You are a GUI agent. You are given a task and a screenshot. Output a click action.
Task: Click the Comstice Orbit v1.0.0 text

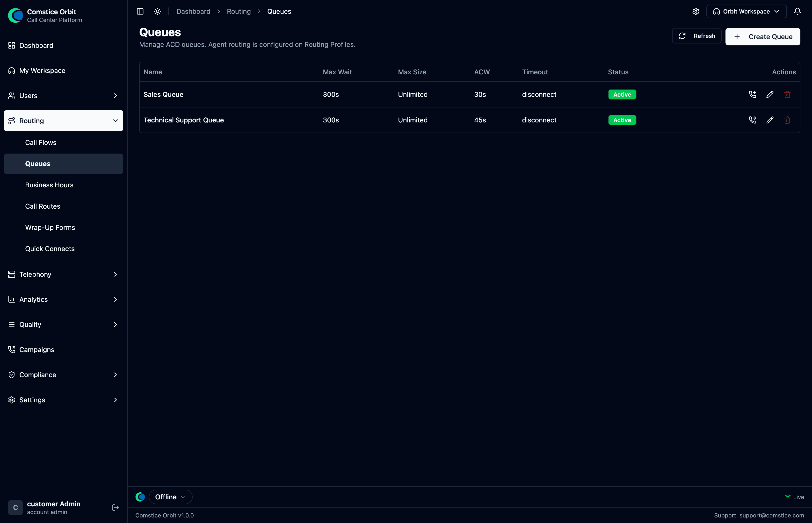click(165, 515)
